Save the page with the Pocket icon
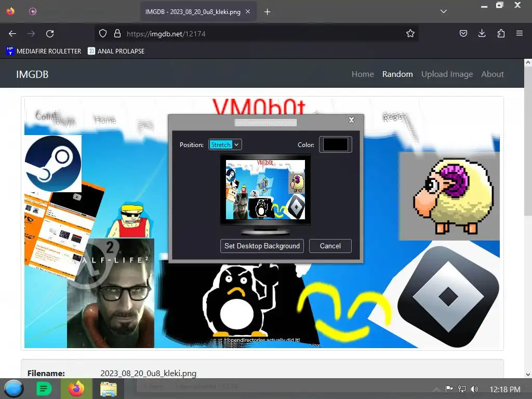Viewport: 532px width, 399px height. tap(463, 33)
